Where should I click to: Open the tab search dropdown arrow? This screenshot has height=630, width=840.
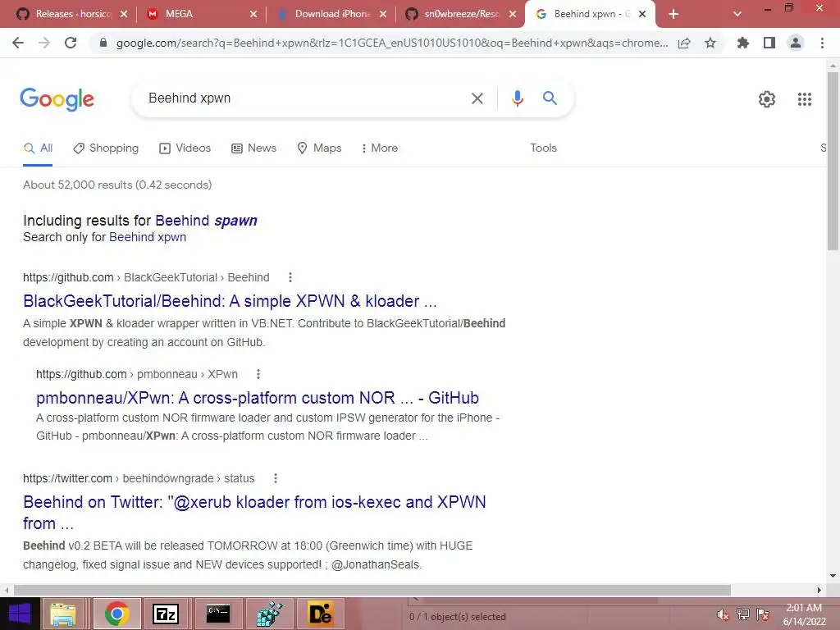[737, 14]
